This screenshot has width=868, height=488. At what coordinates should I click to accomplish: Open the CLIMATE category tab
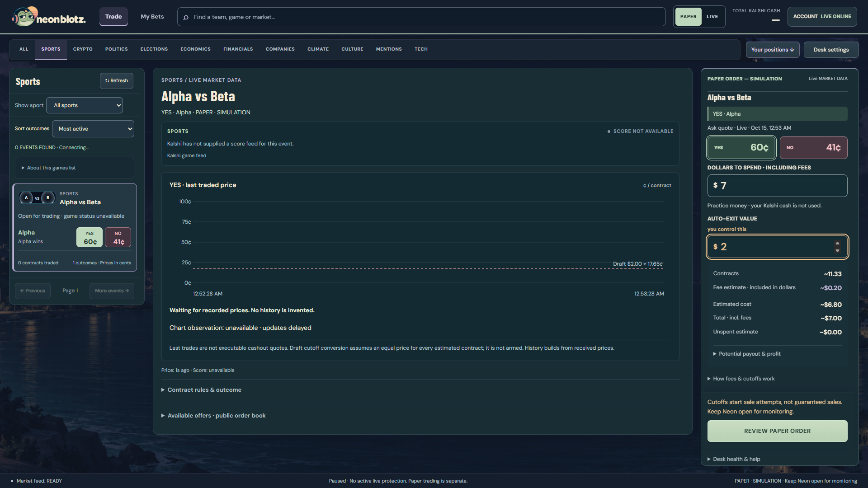click(318, 49)
